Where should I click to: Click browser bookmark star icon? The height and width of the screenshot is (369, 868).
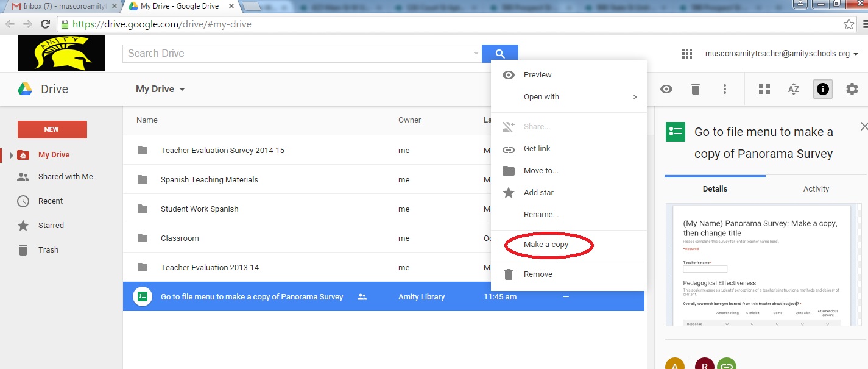(x=849, y=24)
